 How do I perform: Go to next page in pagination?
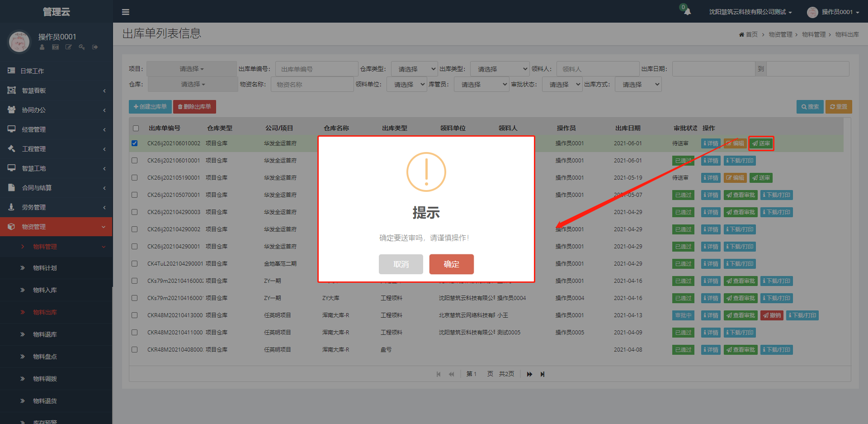(x=529, y=374)
